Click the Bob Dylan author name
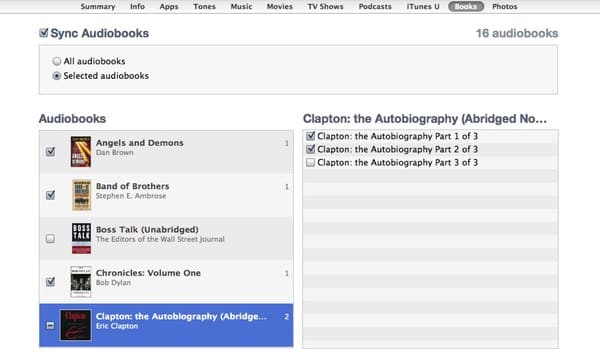This screenshot has height=362, width=600. click(113, 283)
